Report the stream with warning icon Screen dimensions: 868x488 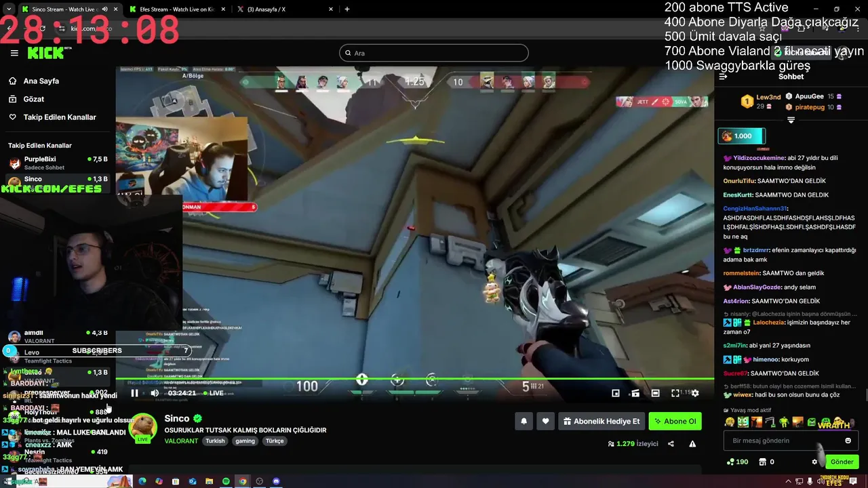[x=692, y=444]
